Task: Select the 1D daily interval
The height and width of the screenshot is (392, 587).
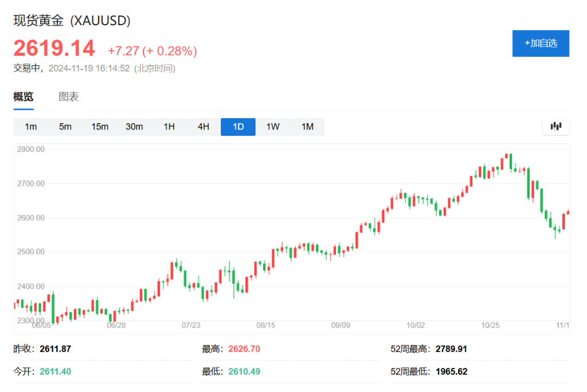Action: coord(238,127)
